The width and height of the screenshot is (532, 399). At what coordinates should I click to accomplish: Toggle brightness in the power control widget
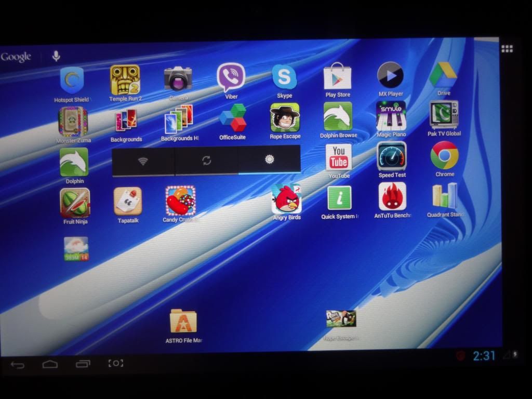[270, 159]
